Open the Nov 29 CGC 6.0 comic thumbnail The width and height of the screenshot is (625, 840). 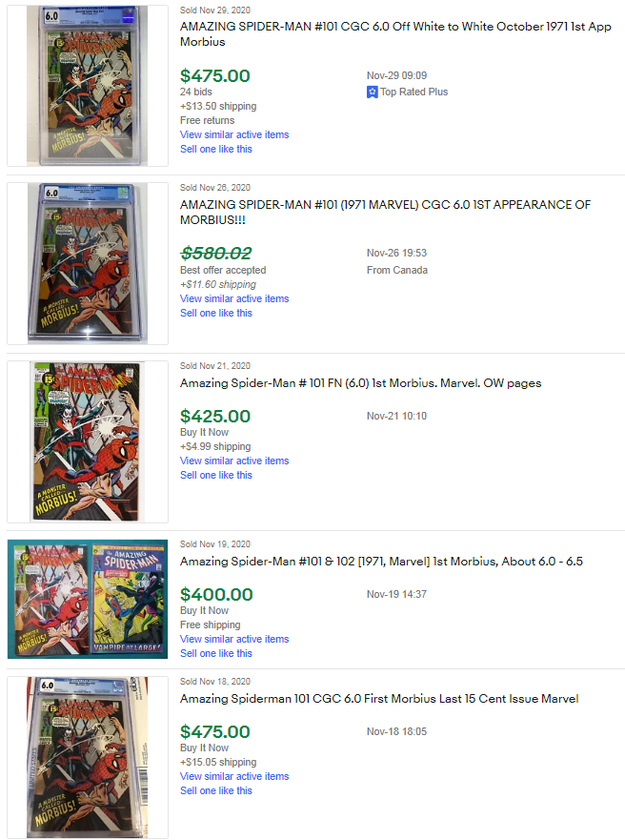coord(88,86)
